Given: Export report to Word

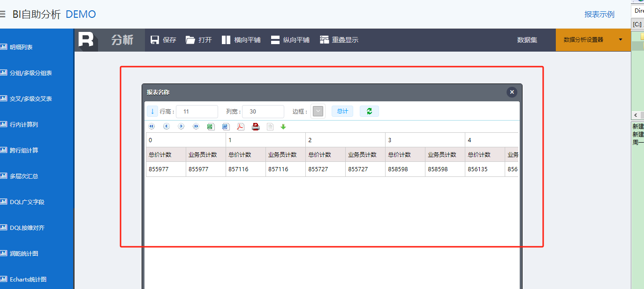Looking at the screenshot, I should click(226, 127).
